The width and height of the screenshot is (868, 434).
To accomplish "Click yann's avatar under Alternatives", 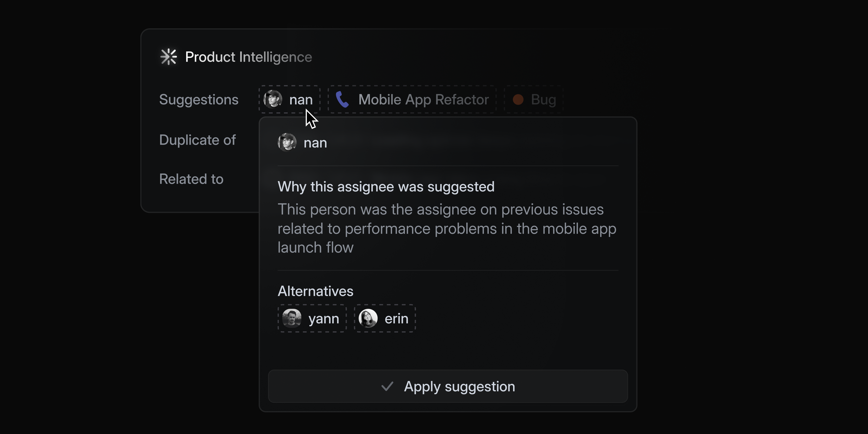I will pos(292,319).
